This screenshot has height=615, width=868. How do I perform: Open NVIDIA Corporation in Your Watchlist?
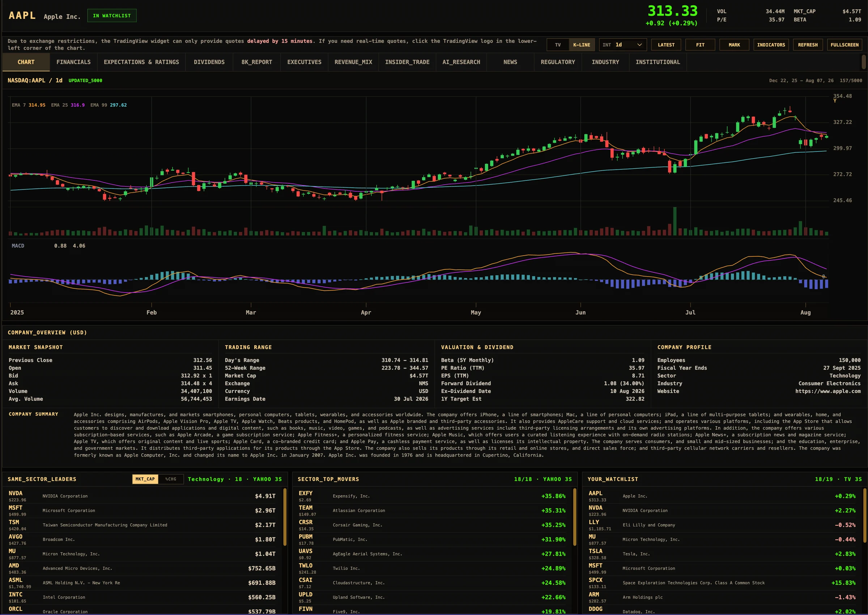[723, 511]
